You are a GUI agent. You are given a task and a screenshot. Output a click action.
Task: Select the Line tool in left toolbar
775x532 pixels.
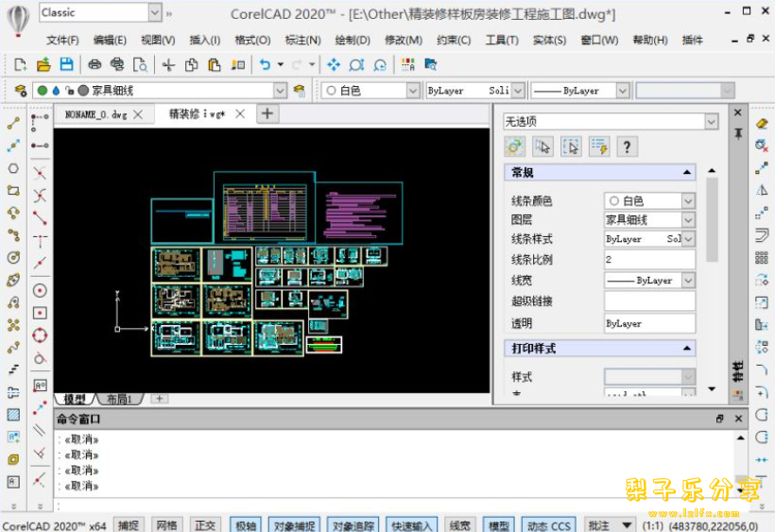(x=13, y=123)
